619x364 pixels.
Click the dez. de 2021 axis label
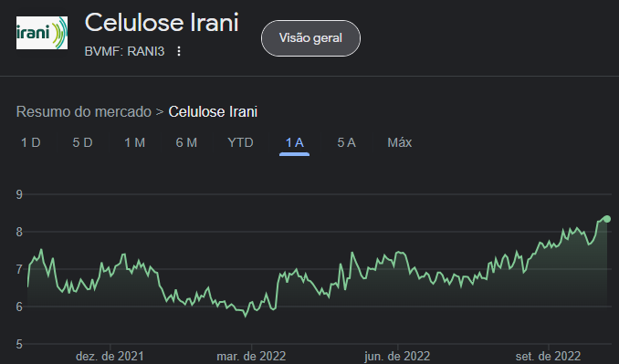[110, 357]
